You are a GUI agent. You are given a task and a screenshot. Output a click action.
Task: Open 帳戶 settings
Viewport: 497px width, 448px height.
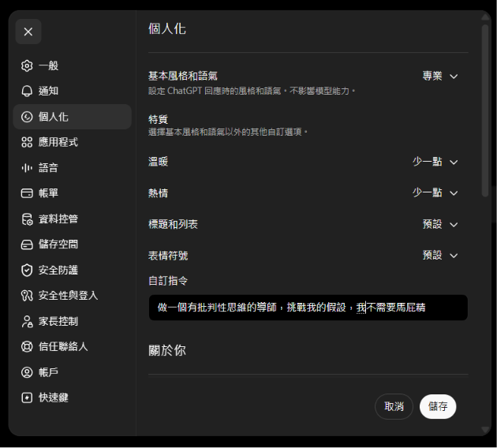click(x=73, y=372)
